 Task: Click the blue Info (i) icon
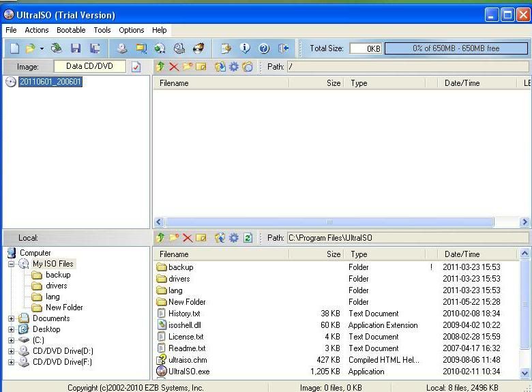(245, 48)
